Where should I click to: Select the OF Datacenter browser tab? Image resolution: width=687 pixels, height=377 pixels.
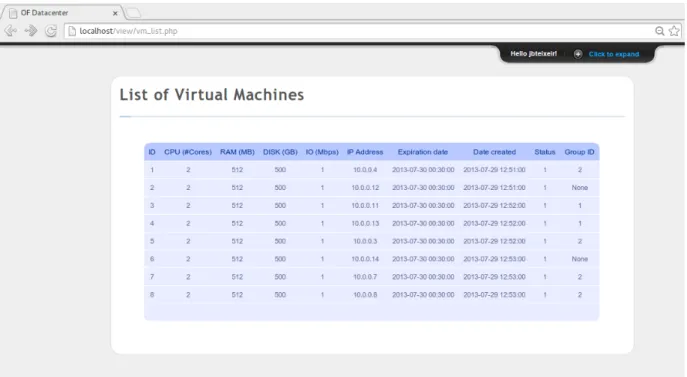(x=63, y=13)
